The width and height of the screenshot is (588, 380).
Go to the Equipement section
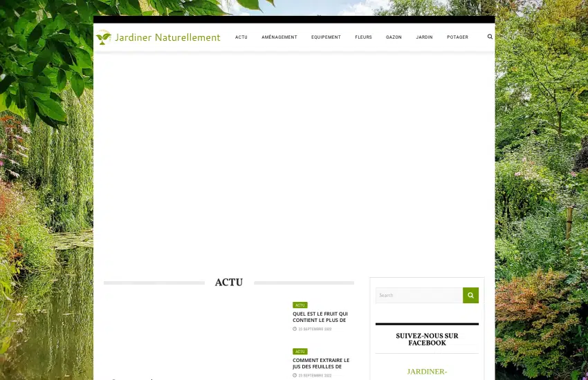coord(326,37)
